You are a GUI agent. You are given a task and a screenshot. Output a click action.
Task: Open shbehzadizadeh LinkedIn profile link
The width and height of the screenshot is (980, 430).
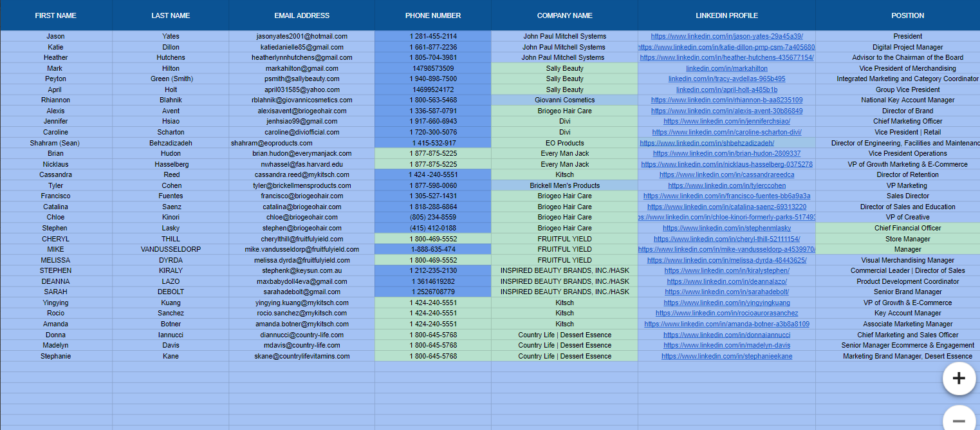pos(707,143)
